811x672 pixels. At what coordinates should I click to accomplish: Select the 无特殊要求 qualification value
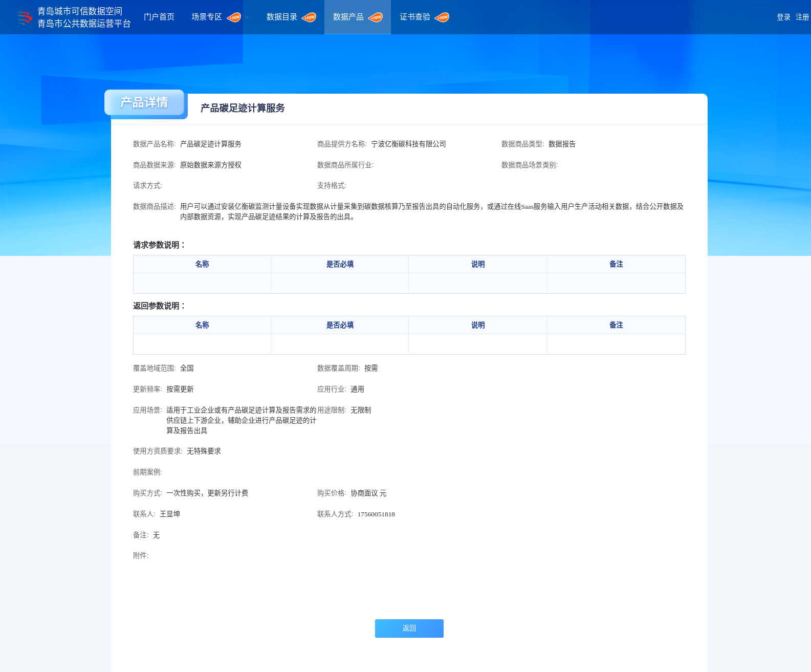point(204,451)
